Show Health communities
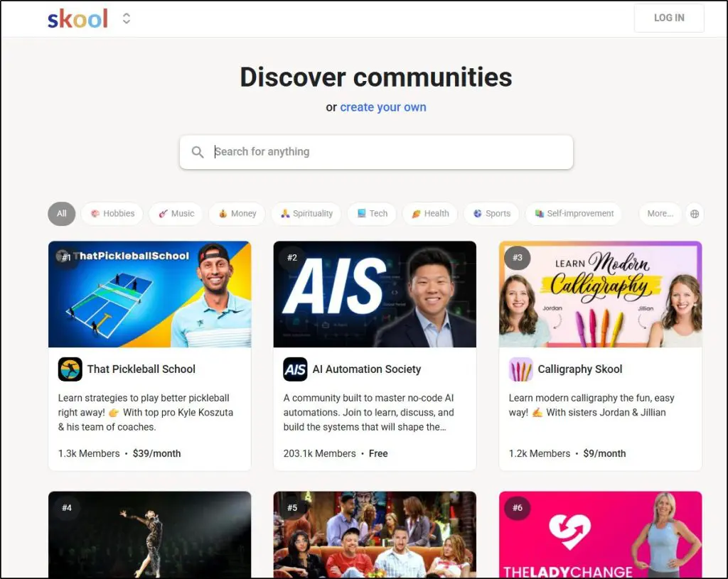Viewport: 728px width, 579px height. (429, 214)
